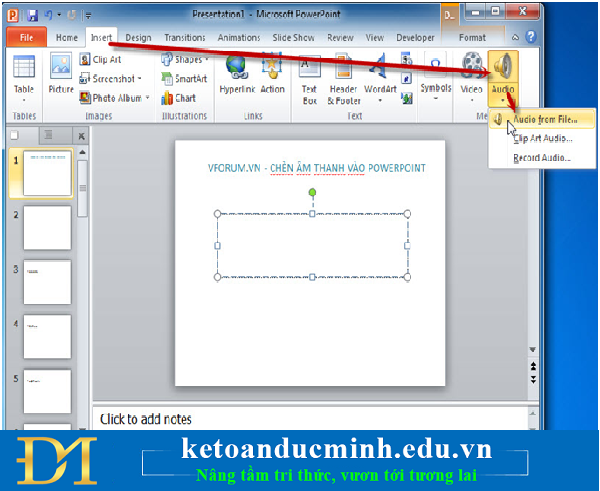
Task: Click the Previous Slide double arrow
Action: tap(533, 367)
